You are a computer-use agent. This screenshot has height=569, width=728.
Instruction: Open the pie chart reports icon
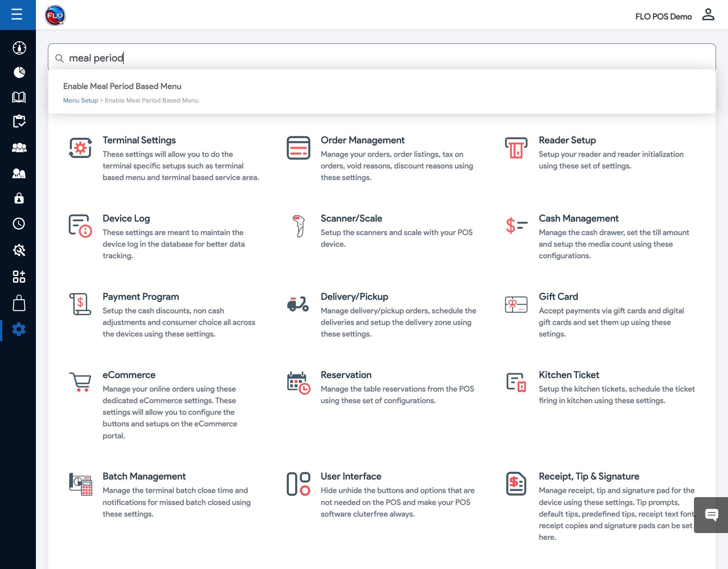coord(19,72)
